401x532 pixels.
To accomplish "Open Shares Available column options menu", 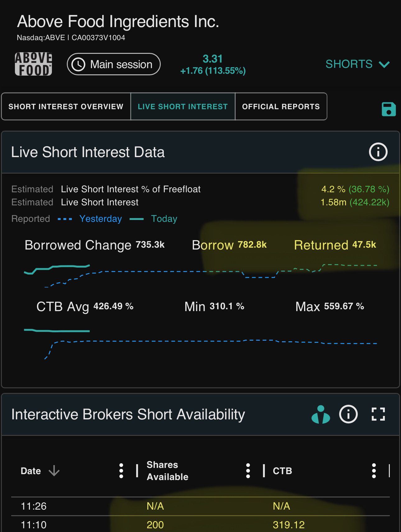I will (248, 471).
